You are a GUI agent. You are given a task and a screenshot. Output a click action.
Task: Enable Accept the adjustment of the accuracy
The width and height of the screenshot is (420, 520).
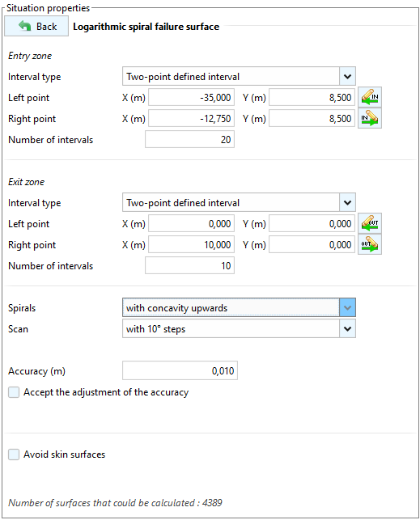click(14, 392)
